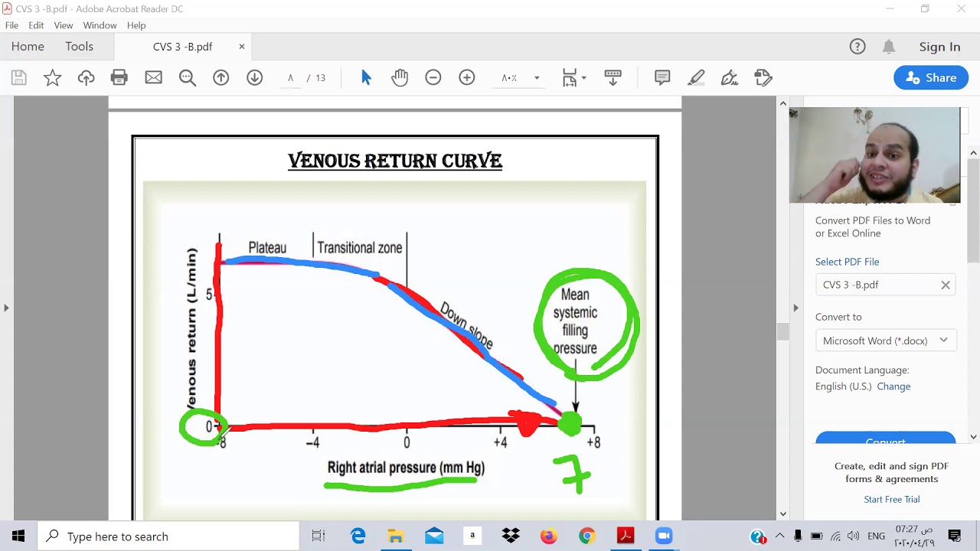Open Zoom app from taskbar
Image resolution: width=980 pixels, height=551 pixels.
663,536
